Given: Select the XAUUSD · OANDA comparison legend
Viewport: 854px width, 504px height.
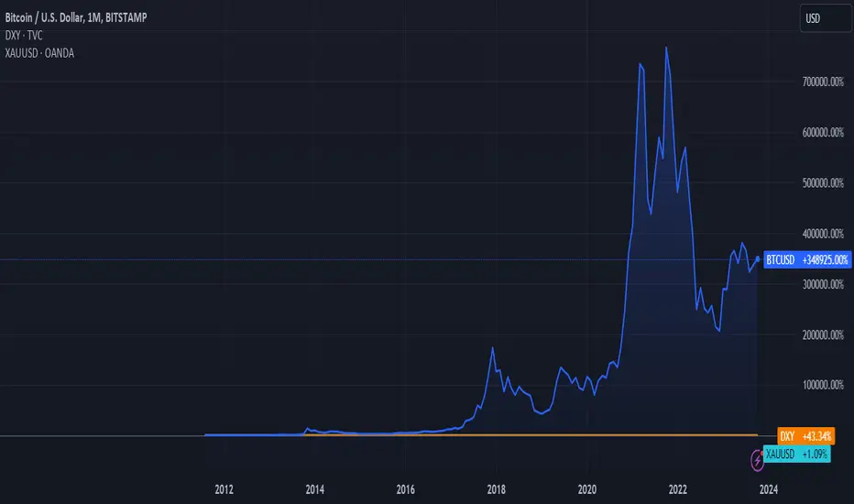Looking at the screenshot, I should click(x=39, y=53).
